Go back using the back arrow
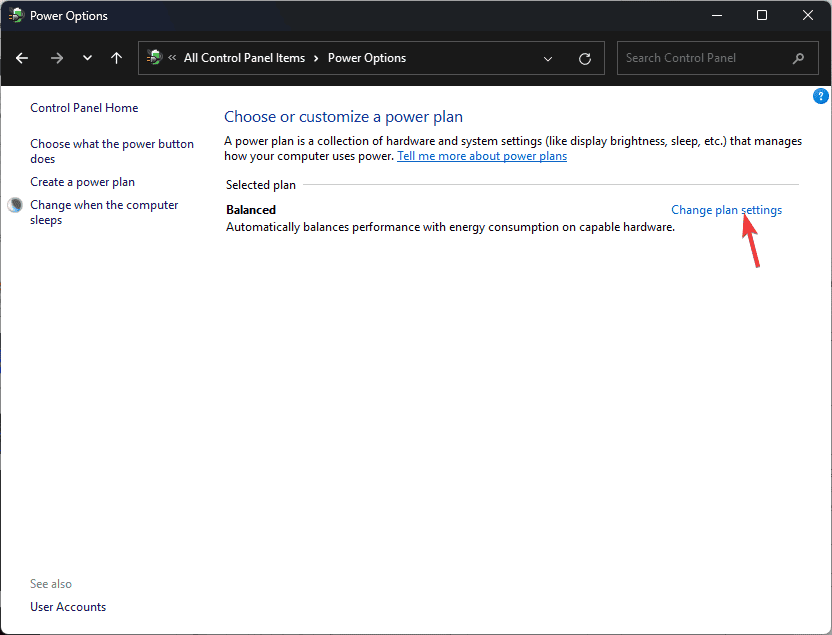This screenshot has height=635, width=832. tap(22, 58)
